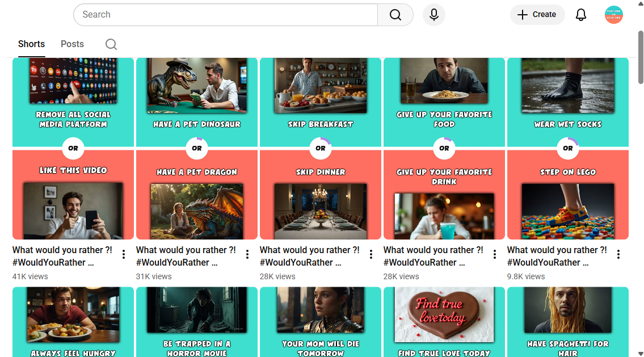The image size is (644, 357).
Task: Click title of the 9.8K views short
Action: tap(557, 257)
